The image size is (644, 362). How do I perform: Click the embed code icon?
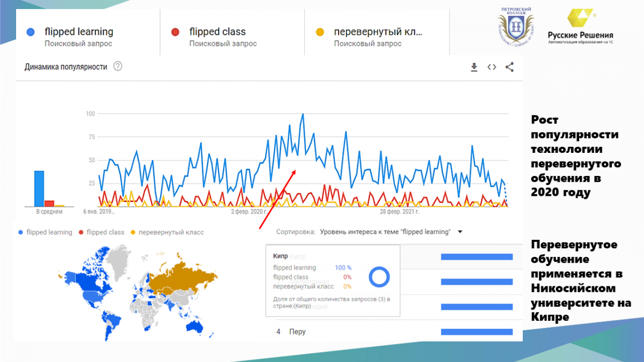coord(492,67)
